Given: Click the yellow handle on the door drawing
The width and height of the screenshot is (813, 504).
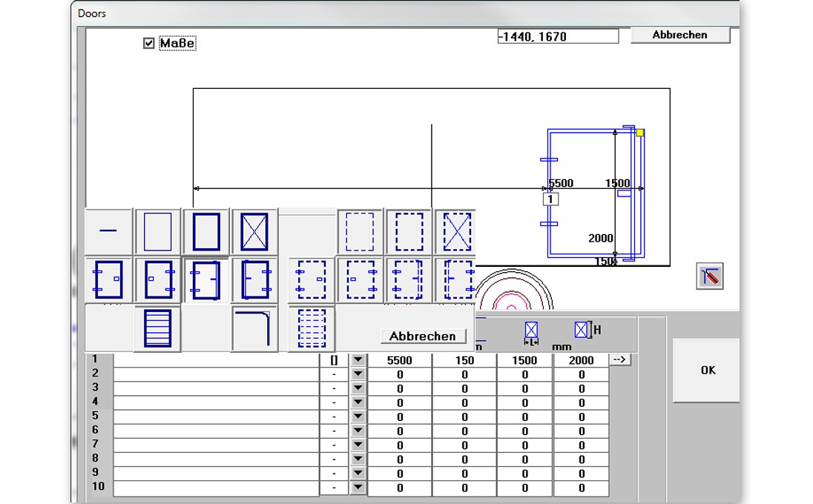Looking at the screenshot, I should 640,133.
